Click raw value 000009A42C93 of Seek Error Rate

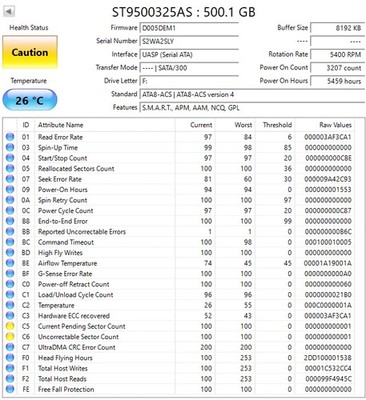coord(328,179)
